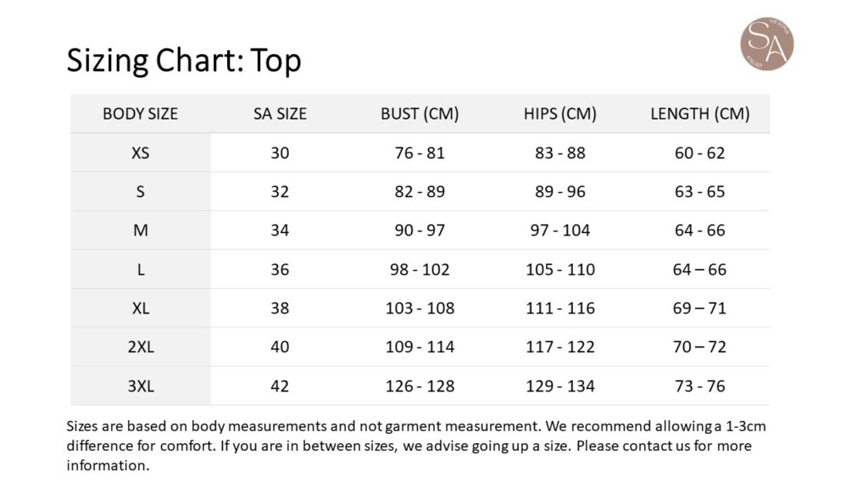Click the Sizing Chart: Top title
Viewport: 868px width, 488px height.
coord(184,60)
